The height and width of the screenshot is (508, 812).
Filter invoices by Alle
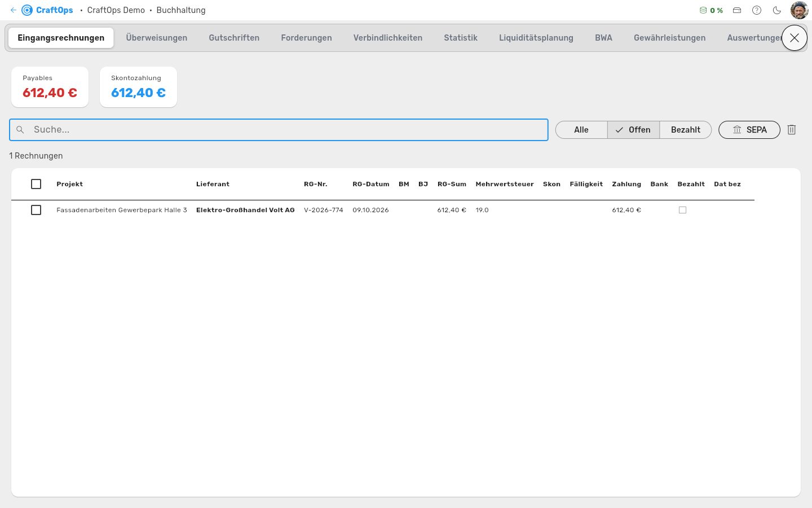click(581, 130)
